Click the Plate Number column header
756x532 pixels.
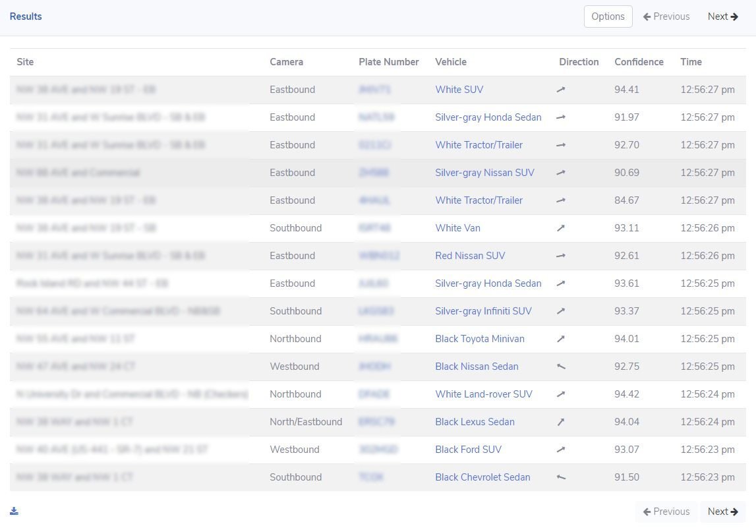click(388, 62)
